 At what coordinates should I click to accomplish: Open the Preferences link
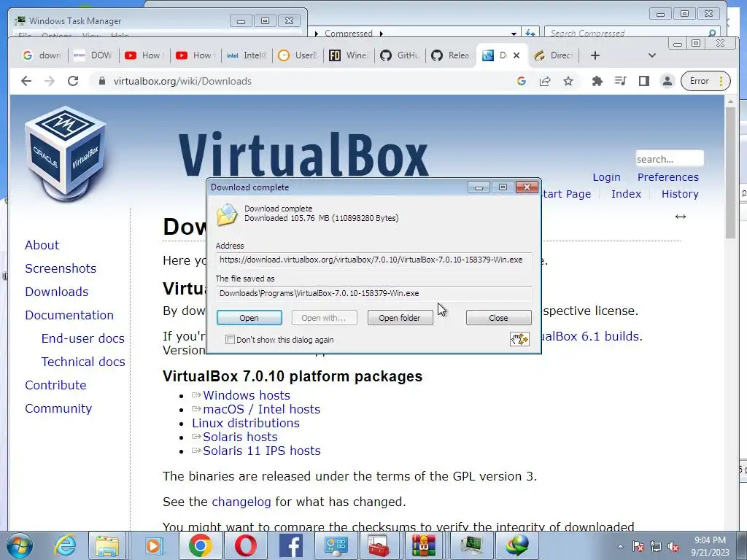(668, 177)
